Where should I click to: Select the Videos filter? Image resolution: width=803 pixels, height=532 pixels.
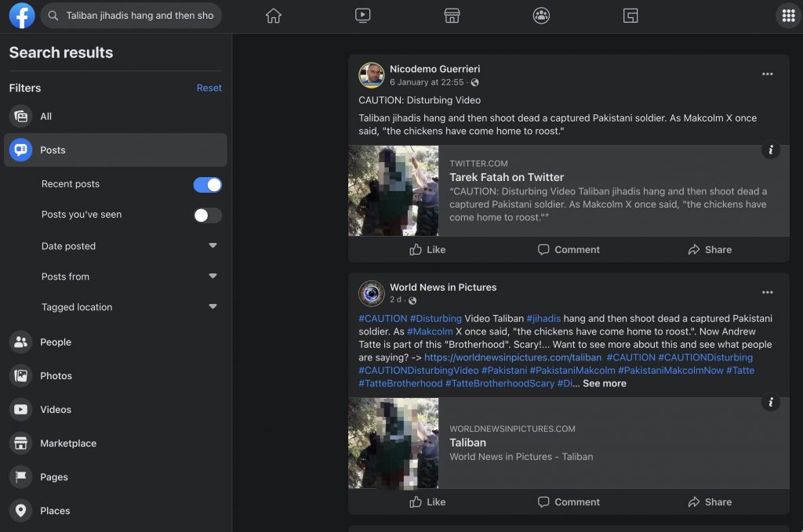click(115, 410)
